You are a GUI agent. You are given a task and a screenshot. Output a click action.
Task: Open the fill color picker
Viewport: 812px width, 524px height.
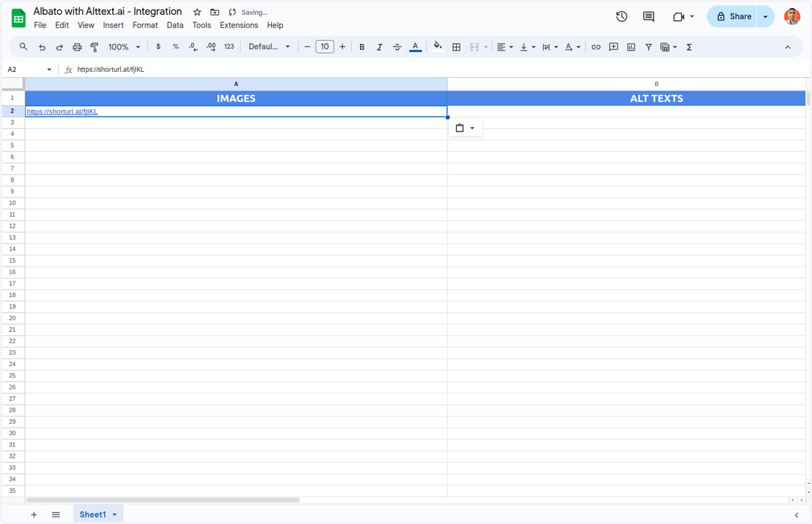438,47
